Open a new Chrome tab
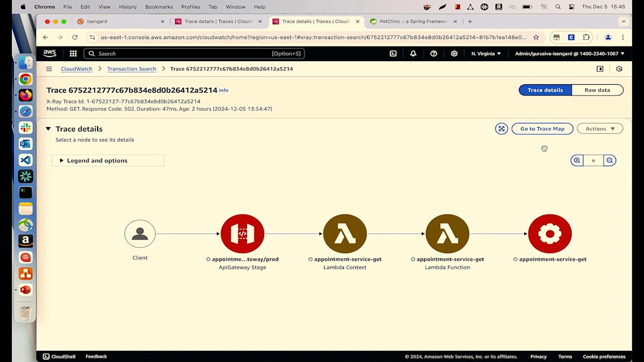Viewport: 644px width, 362px height. pyautogui.click(x=470, y=21)
